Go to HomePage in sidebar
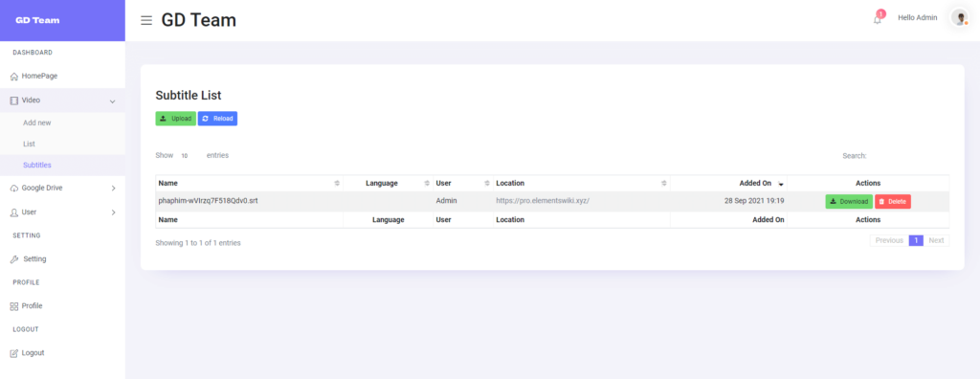Viewport: 980px width, 379px height. 39,76
